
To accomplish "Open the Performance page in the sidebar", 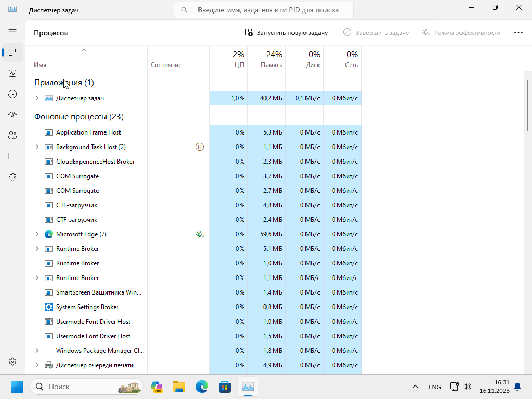I will coord(12,73).
